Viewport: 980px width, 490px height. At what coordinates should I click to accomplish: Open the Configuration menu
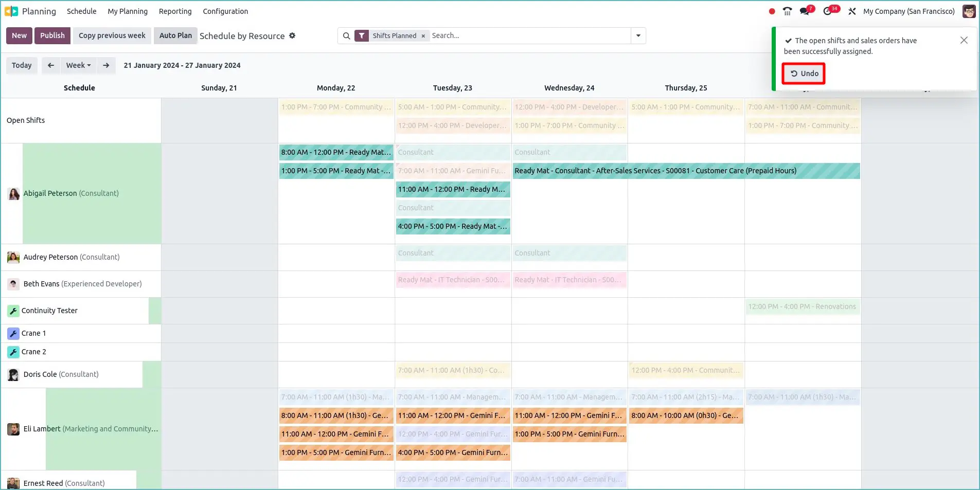pyautogui.click(x=225, y=11)
